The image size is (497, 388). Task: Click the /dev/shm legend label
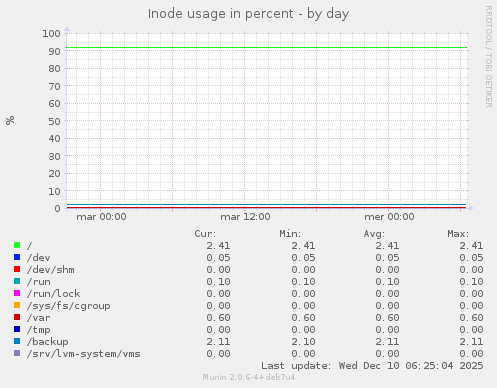pos(51,270)
